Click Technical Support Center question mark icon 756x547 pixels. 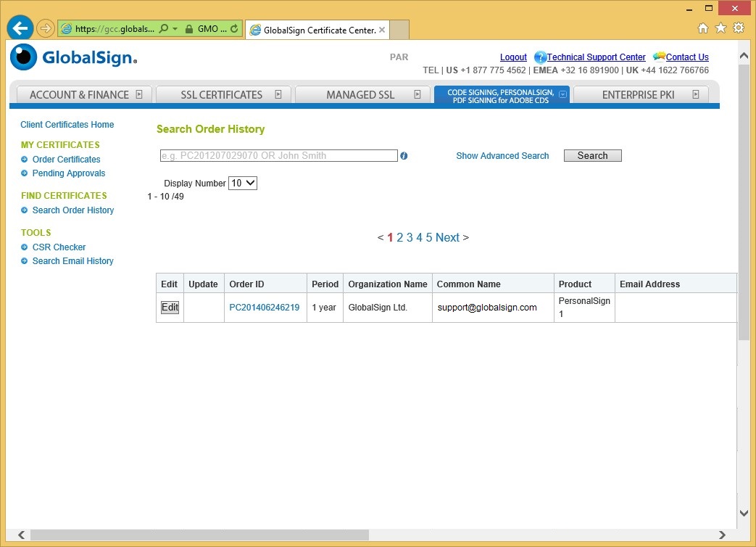coord(540,57)
